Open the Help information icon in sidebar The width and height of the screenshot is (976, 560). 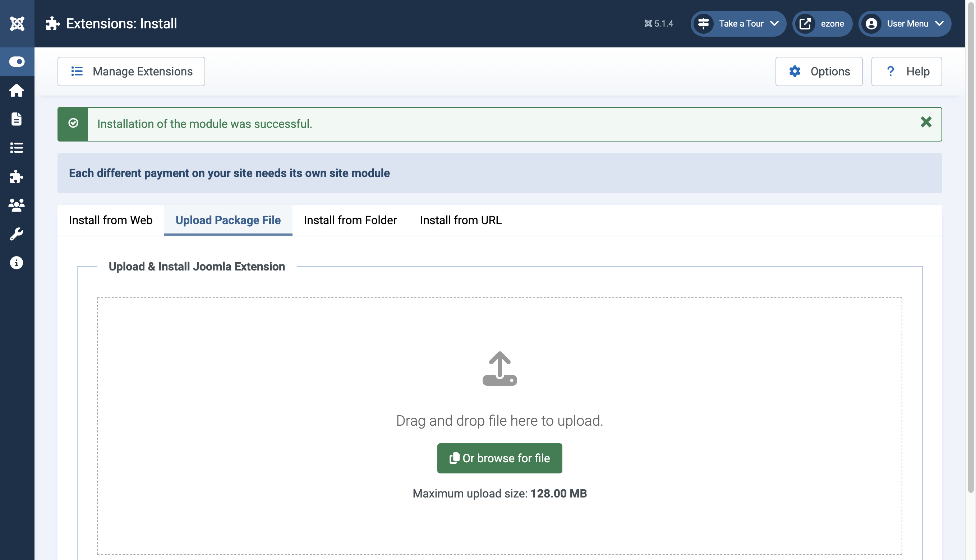pyautogui.click(x=17, y=263)
